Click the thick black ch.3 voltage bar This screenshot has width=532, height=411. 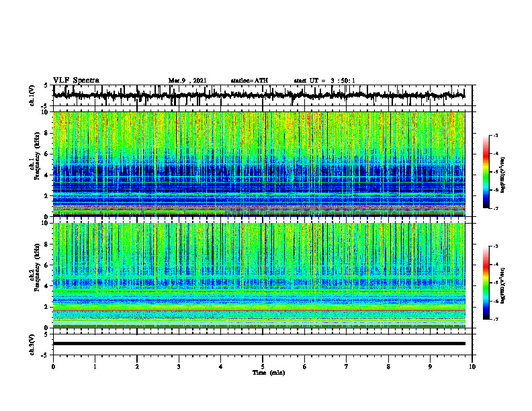259,344
